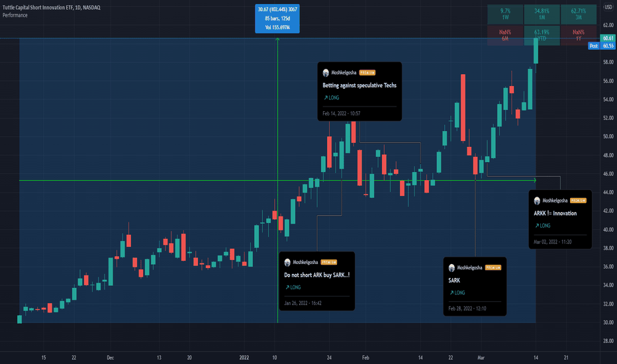
Task: Click the '10' date label on time axis
Action: coord(274,357)
